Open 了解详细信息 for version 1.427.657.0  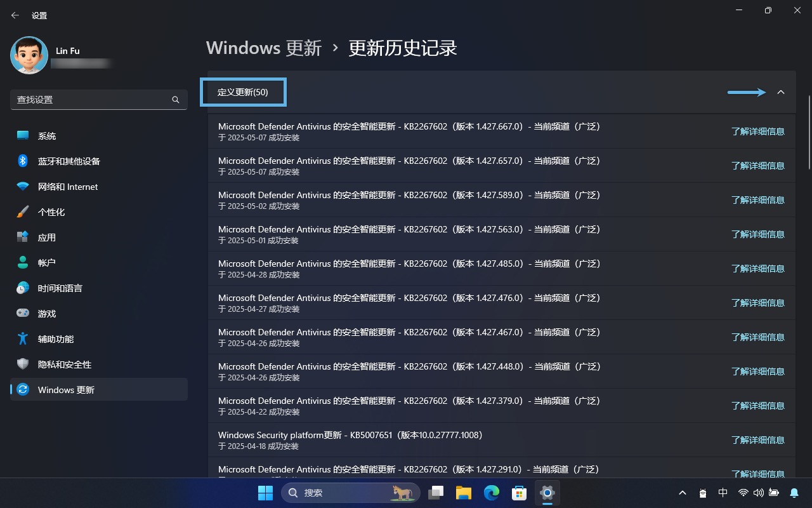758,166
